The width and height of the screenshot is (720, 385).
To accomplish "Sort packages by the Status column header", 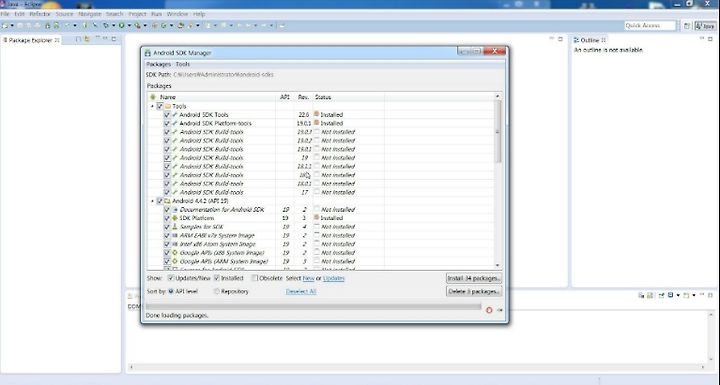I will tap(349, 97).
